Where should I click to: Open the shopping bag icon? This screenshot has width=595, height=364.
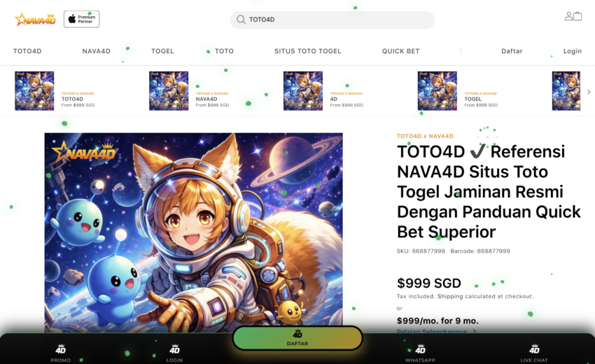point(577,16)
